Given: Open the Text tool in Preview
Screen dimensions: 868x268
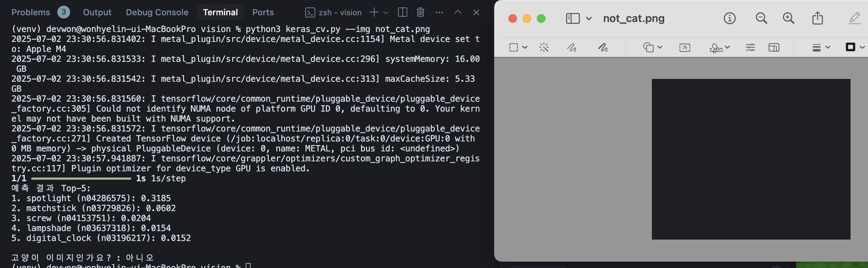Looking at the screenshot, I should (x=685, y=47).
